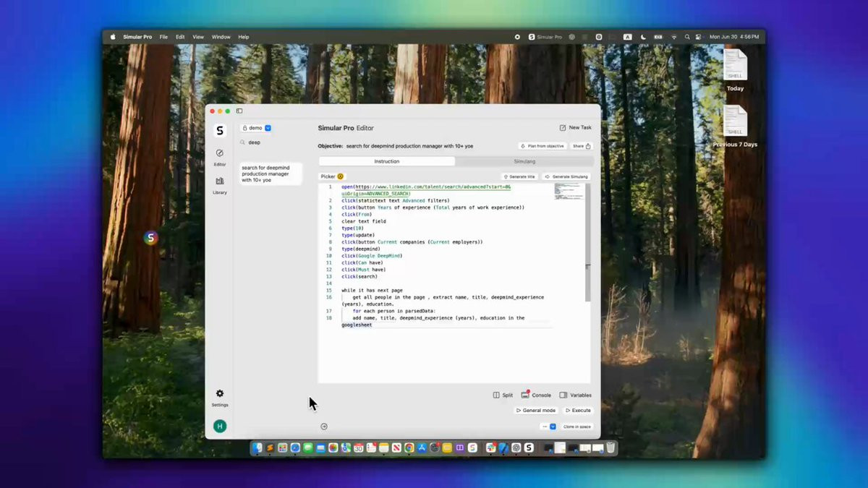
Task: Click Plan from objective button
Action: click(x=542, y=146)
